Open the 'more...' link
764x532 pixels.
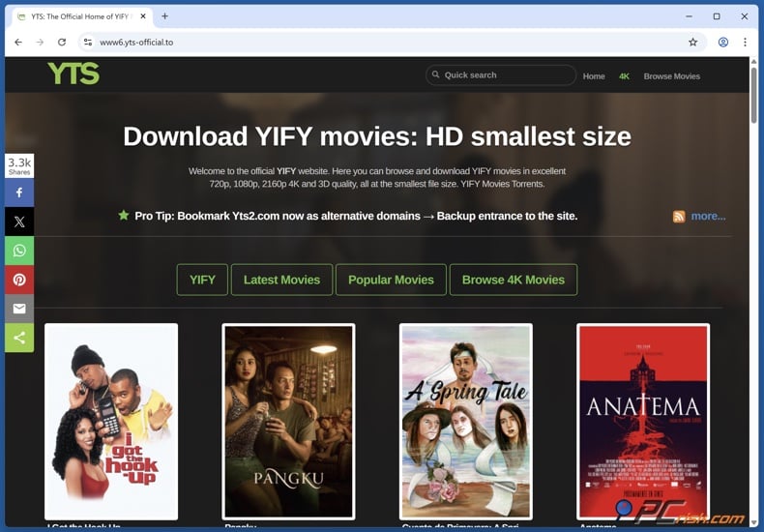[708, 217]
